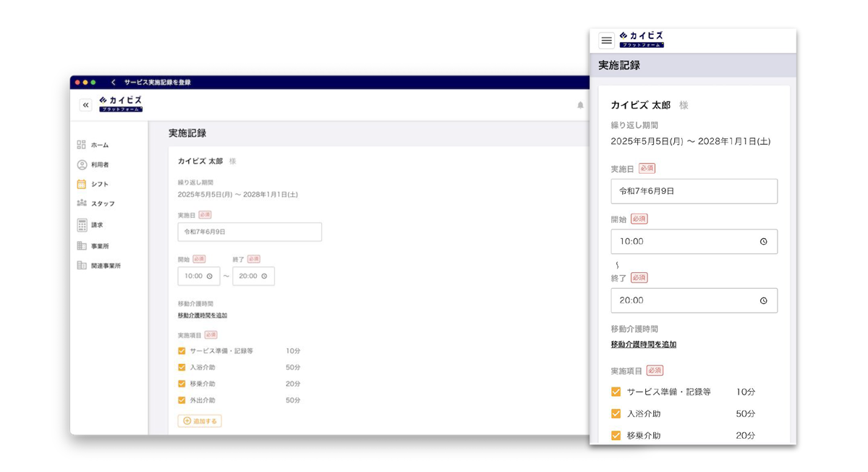The image size is (868, 472).
Task: Uncheck サービス準備・記録等 in desktop window
Action: pos(182,351)
